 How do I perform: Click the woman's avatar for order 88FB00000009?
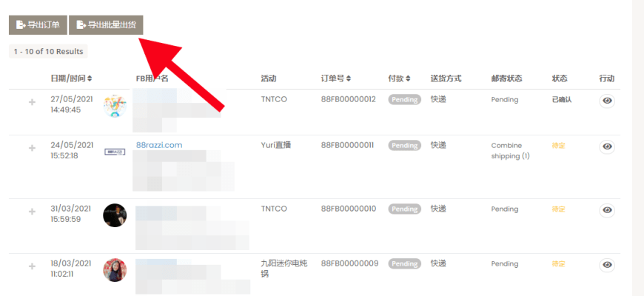[x=115, y=269]
